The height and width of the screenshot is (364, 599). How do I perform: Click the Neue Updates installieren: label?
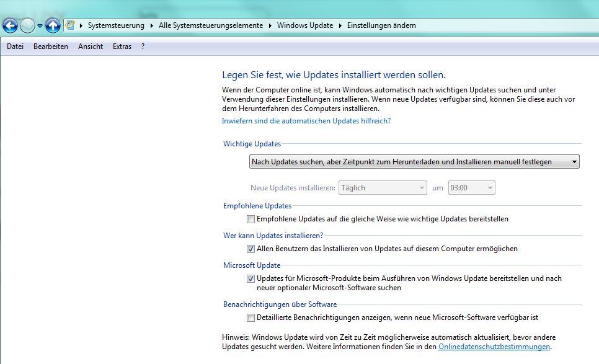point(293,188)
